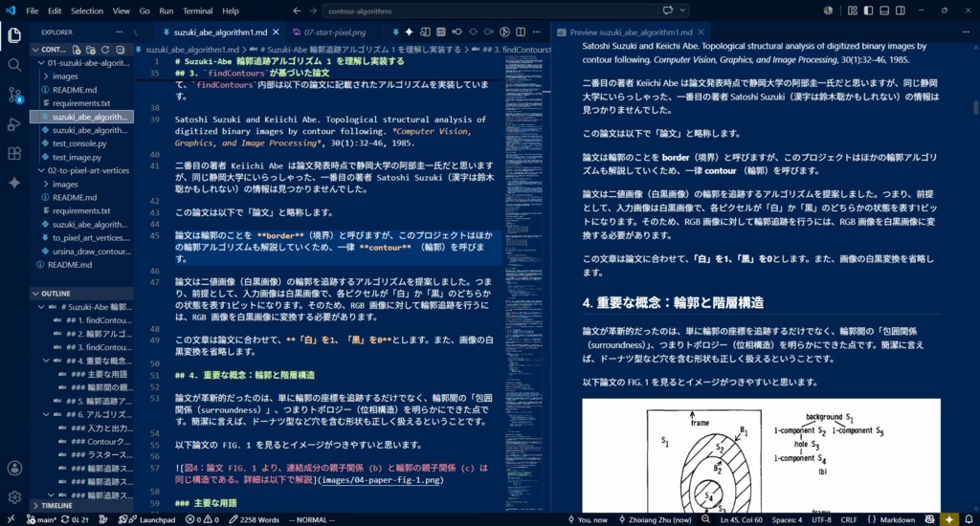
Task: Click the zoom-out magnifier in status bar
Action: click(x=705, y=519)
